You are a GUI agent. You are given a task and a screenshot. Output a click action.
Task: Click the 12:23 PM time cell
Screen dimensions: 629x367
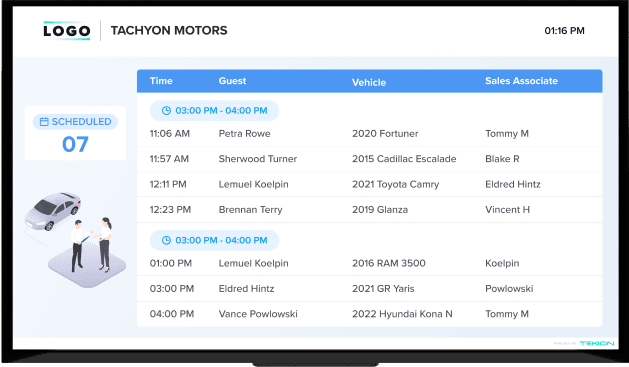[x=170, y=210]
